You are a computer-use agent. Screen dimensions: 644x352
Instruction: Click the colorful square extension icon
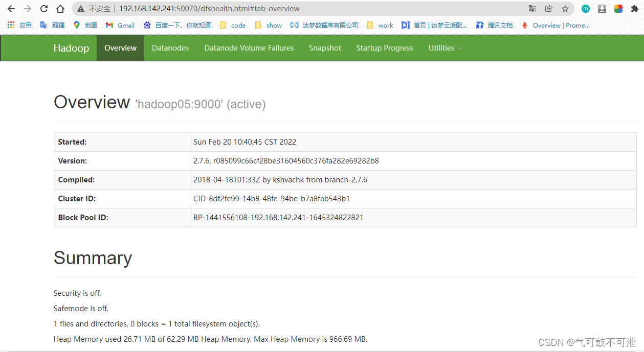[618, 9]
